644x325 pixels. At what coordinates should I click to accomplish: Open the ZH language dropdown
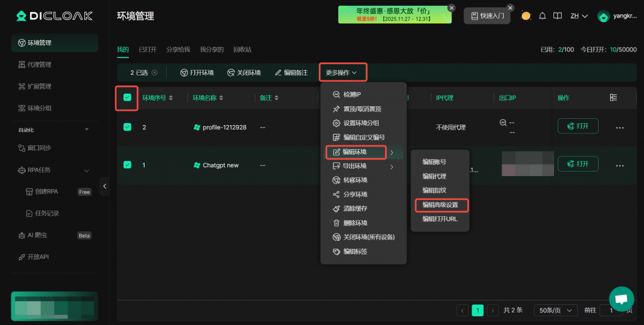click(579, 16)
